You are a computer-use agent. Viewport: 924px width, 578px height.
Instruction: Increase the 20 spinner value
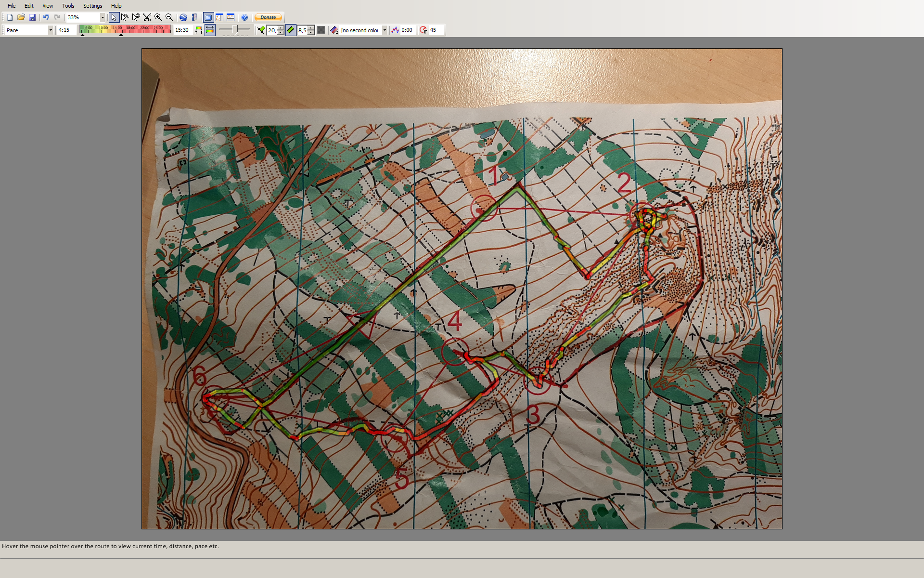281,27
